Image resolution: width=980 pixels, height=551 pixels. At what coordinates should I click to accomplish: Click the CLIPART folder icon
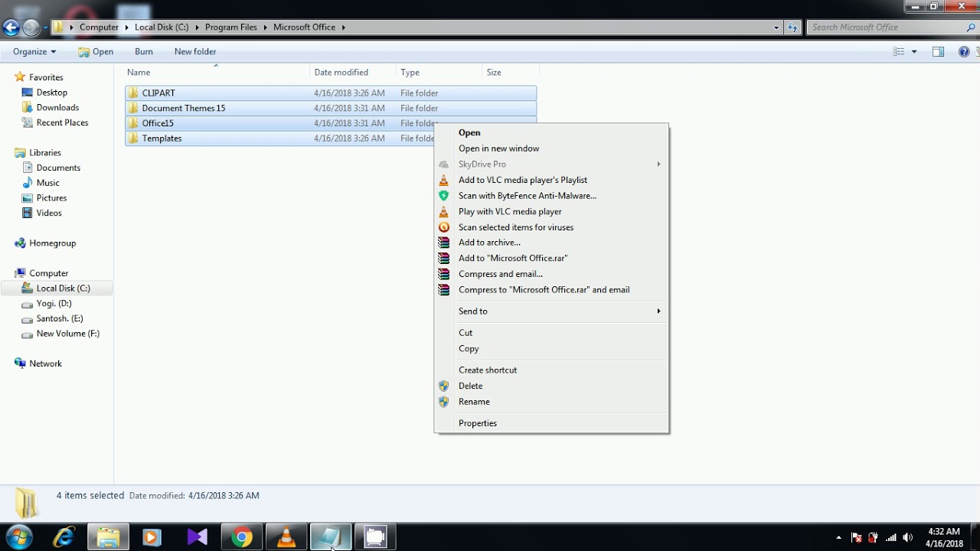pyautogui.click(x=133, y=93)
